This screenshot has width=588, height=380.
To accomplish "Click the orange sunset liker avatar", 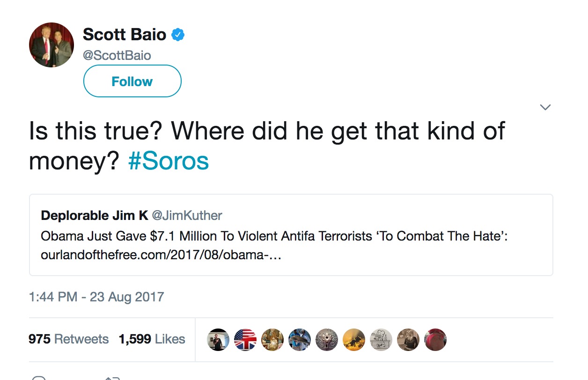I will [353, 340].
